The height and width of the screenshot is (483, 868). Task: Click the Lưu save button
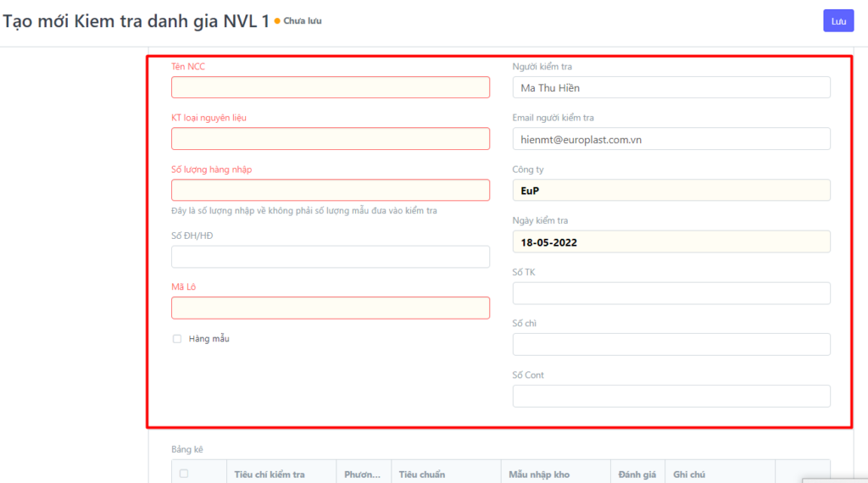(x=837, y=21)
